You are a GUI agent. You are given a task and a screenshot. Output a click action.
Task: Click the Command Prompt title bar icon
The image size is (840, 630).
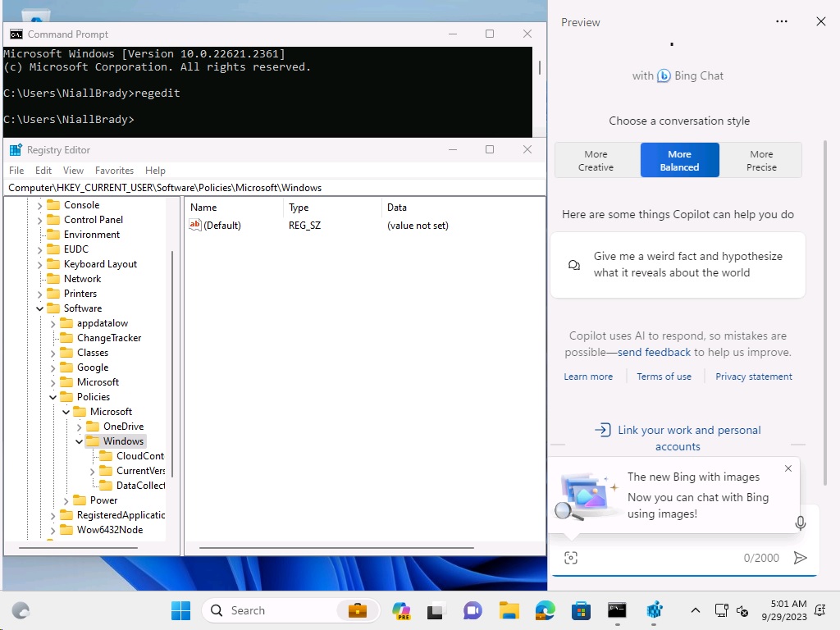pos(16,34)
